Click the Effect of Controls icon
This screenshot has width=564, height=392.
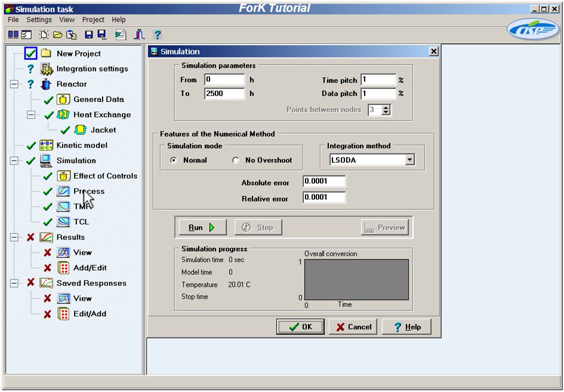tap(63, 176)
